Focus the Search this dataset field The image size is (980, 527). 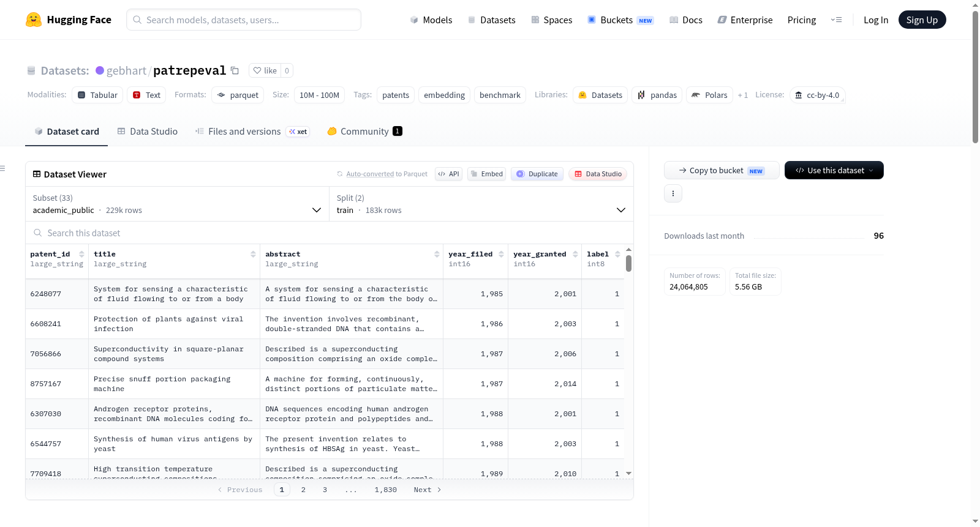[x=330, y=233]
